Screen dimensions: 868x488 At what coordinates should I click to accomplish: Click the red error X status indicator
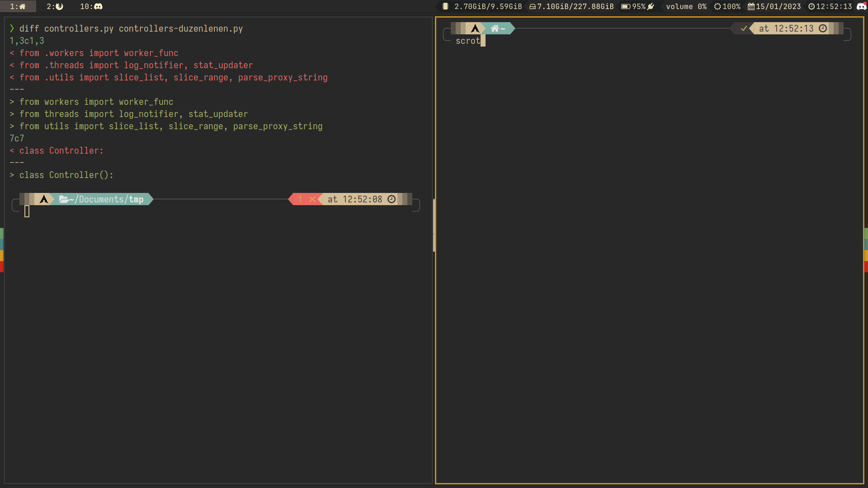(312, 199)
